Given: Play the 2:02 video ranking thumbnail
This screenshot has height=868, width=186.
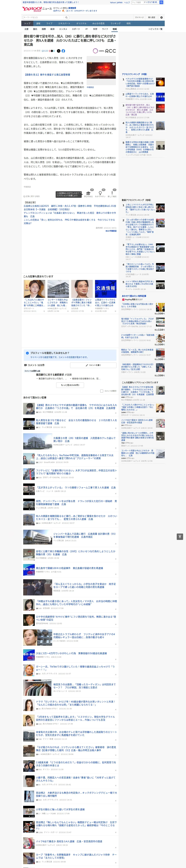Looking at the screenshot, I should coord(160,223).
